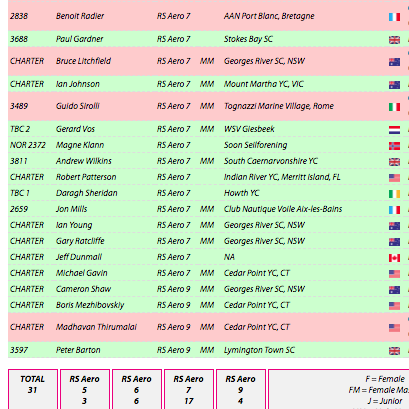The image size is (409, 409).
Task: Select the TOTAL 31 summary box
Action: [33, 389]
